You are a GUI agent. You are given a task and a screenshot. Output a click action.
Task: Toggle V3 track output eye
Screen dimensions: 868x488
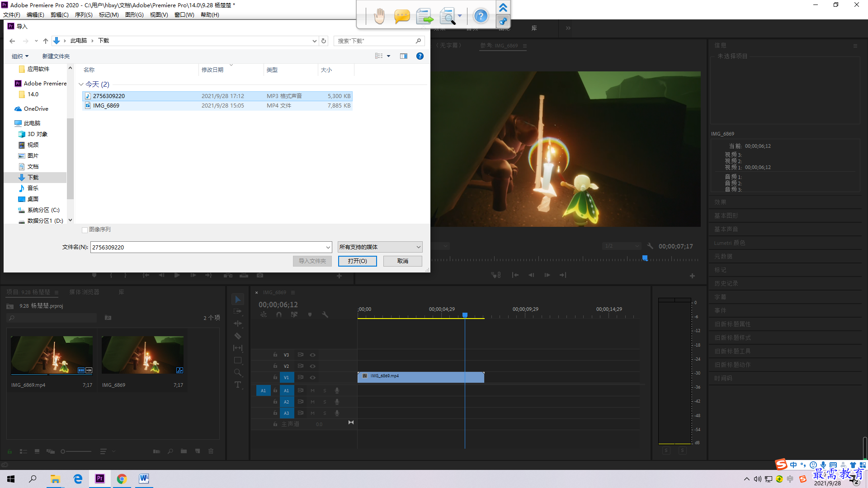point(312,355)
